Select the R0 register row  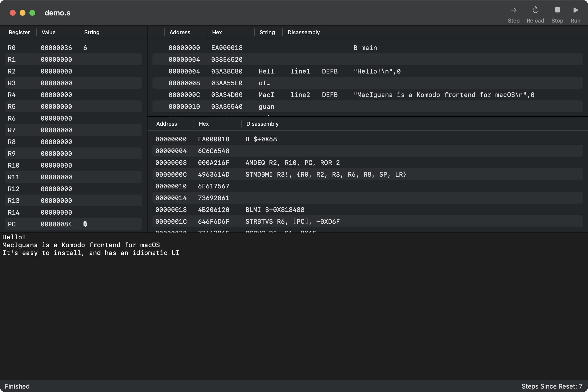pos(73,48)
